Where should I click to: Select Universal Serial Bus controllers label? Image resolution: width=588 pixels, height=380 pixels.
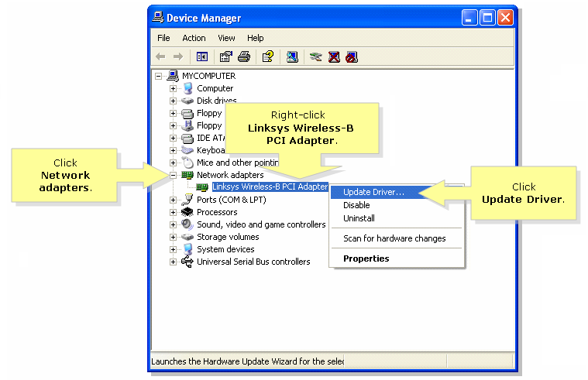tap(253, 262)
